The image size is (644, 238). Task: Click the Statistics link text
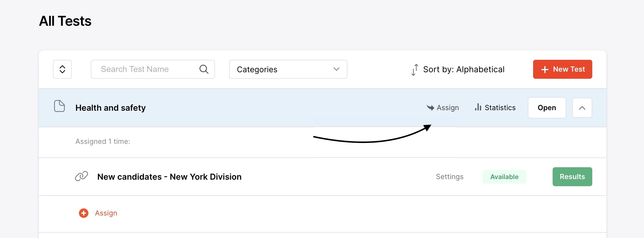tap(500, 108)
